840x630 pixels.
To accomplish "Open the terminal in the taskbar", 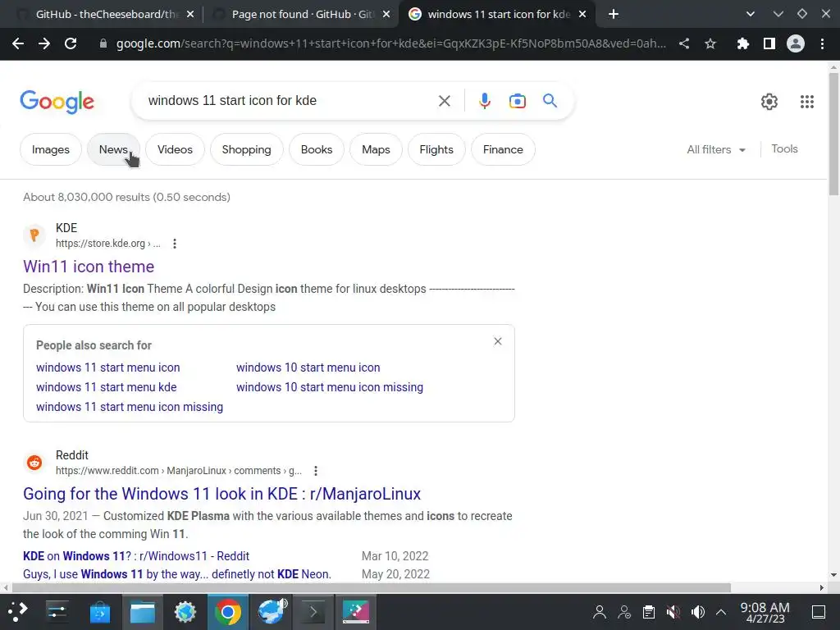I will coord(313,612).
